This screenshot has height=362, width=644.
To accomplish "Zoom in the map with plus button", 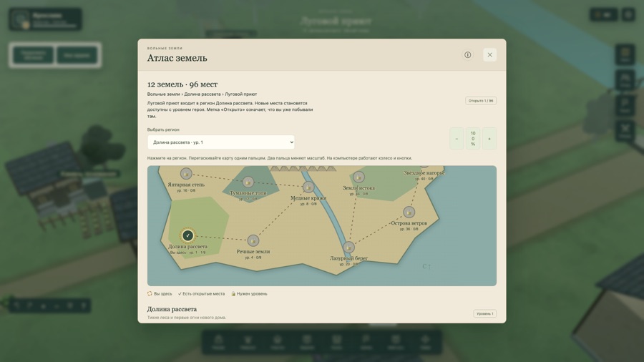I will (x=489, y=139).
